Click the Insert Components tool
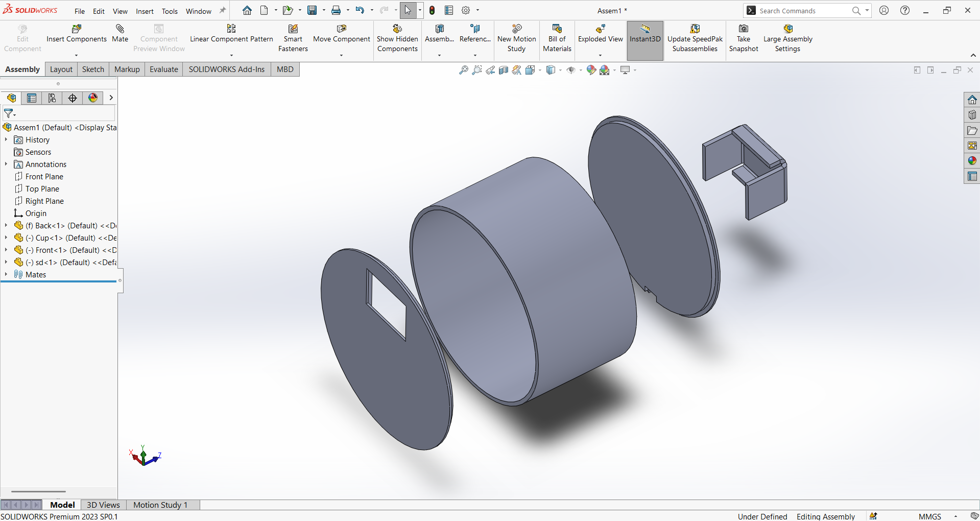 tap(77, 34)
